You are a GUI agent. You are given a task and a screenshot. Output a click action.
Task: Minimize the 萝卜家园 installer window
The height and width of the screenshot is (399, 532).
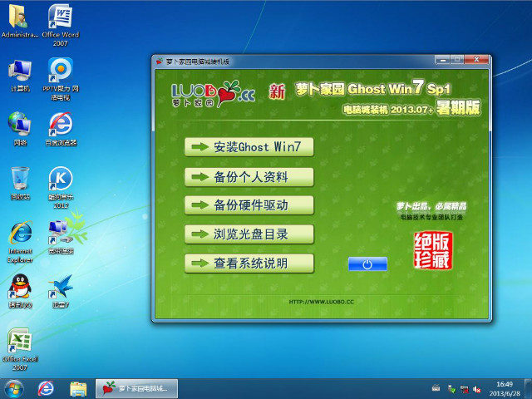tap(442, 60)
